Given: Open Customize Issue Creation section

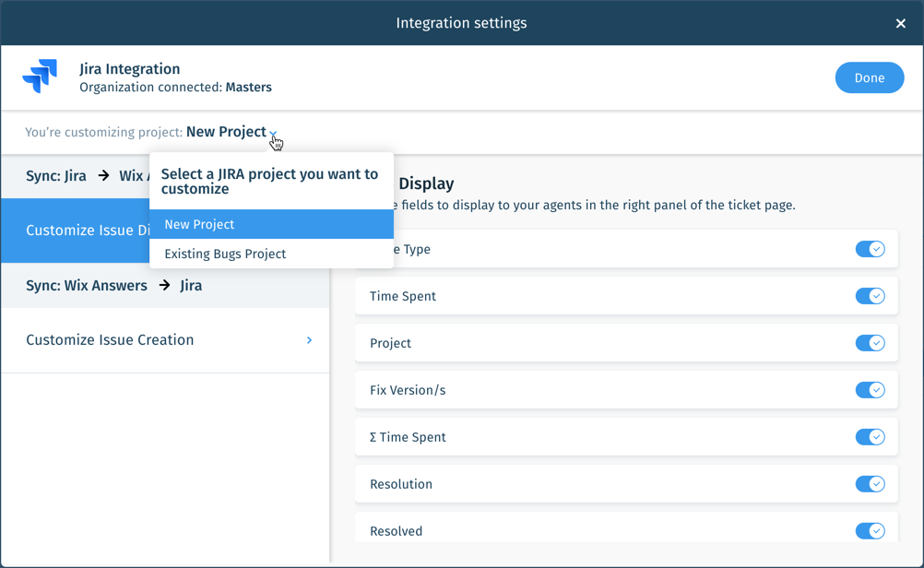Looking at the screenshot, I should pyautogui.click(x=165, y=340).
